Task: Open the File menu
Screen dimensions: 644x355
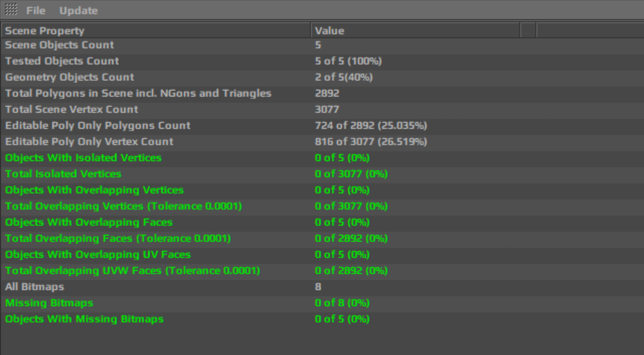Action: [36, 10]
